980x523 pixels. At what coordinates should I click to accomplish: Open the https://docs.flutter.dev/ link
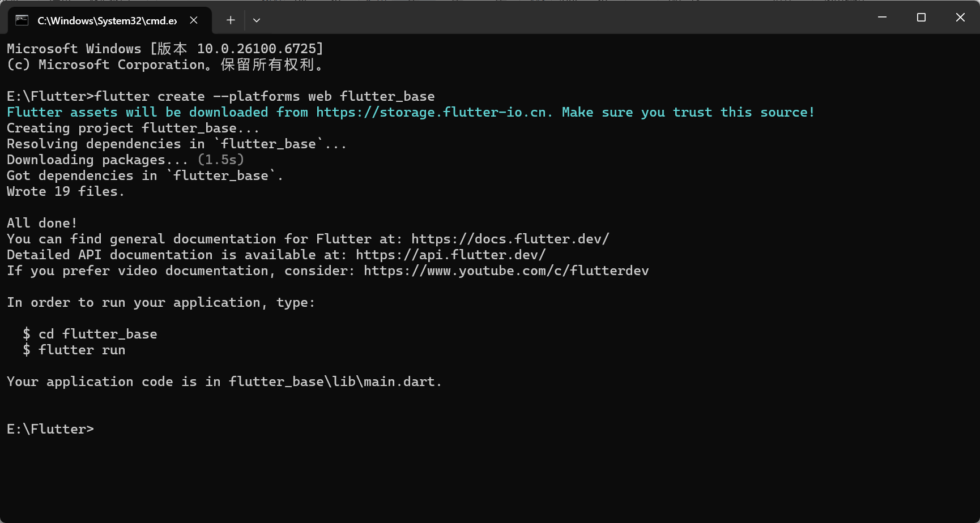509,238
